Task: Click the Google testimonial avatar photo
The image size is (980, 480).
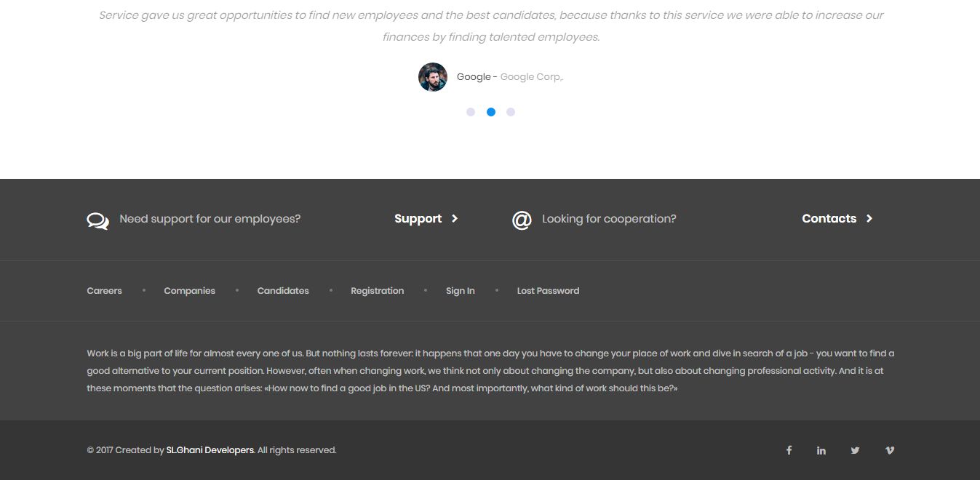Action: point(433,77)
